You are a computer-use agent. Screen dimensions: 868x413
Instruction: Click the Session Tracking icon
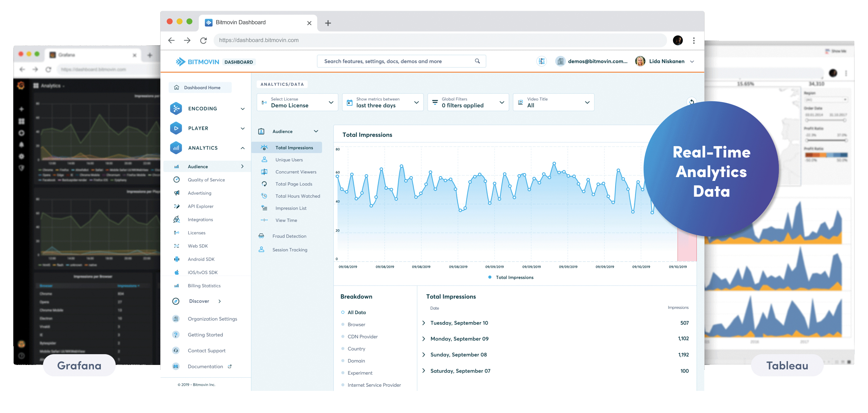pos(261,250)
